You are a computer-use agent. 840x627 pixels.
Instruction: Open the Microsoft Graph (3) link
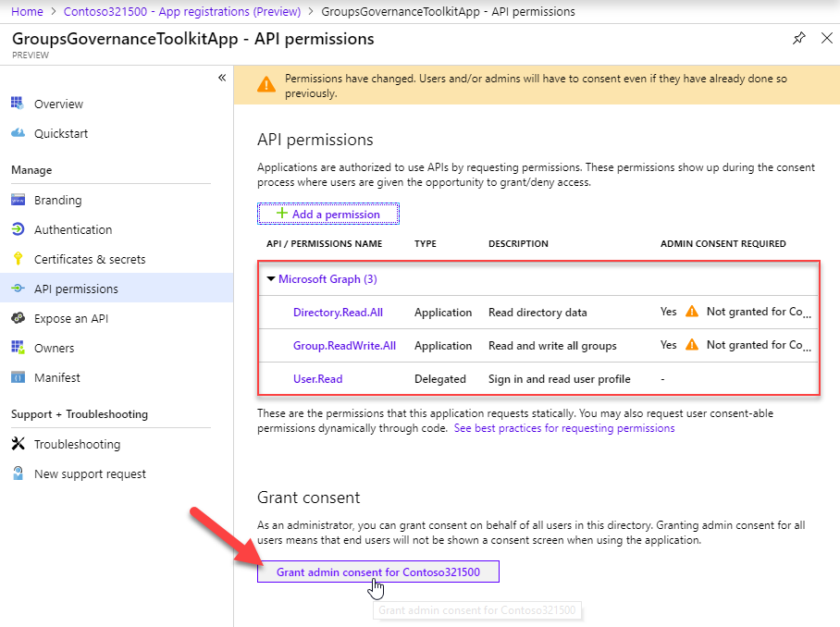point(327,279)
